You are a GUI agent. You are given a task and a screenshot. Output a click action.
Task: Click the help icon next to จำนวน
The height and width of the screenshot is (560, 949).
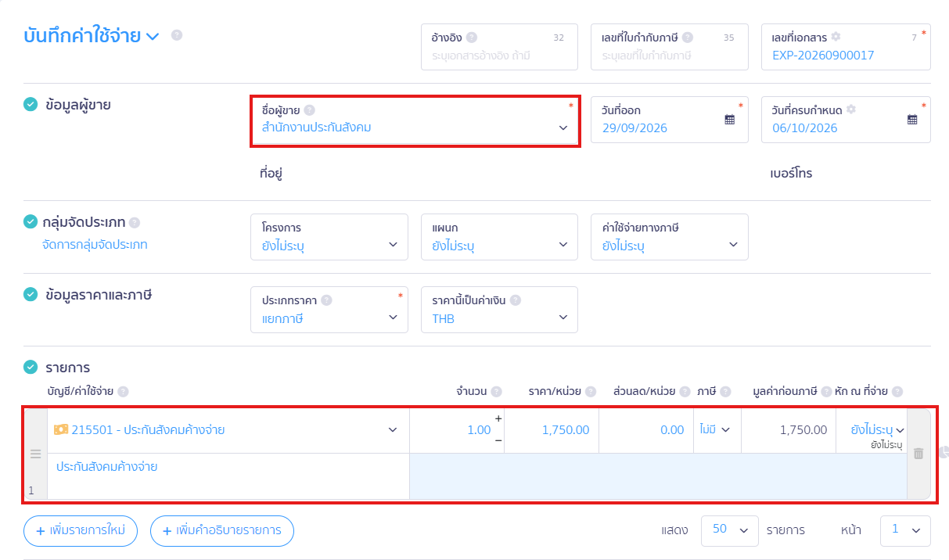[x=496, y=392]
